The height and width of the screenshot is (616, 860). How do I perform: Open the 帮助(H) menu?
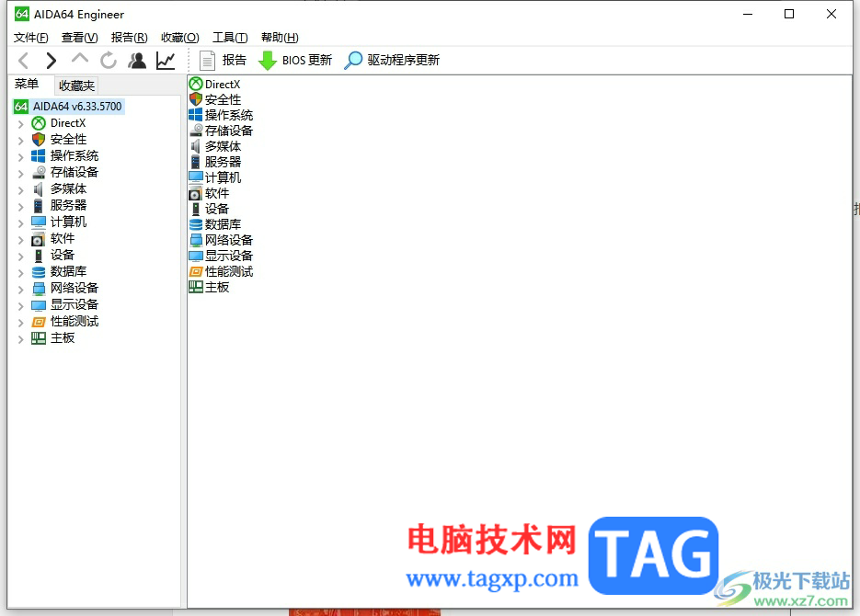click(x=280, y=38)
